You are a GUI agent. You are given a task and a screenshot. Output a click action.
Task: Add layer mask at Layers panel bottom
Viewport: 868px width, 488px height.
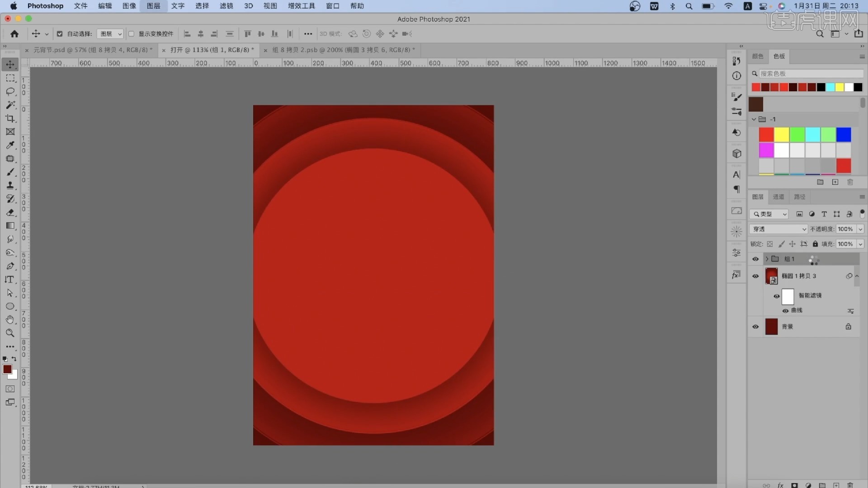794,485
